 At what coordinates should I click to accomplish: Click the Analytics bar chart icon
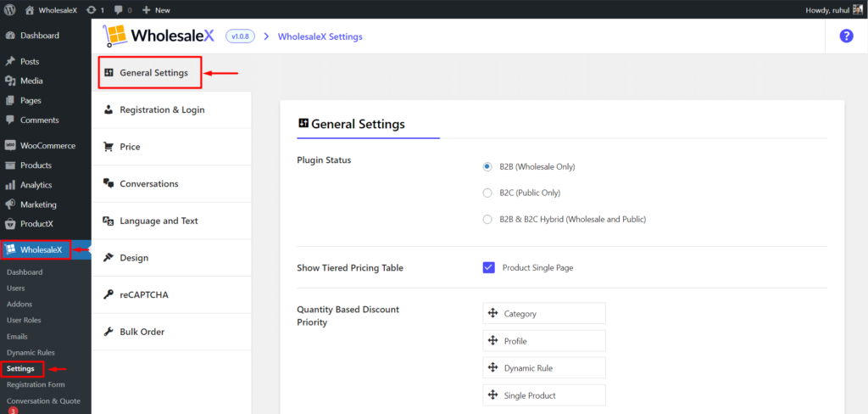click(x=10, y=185)
